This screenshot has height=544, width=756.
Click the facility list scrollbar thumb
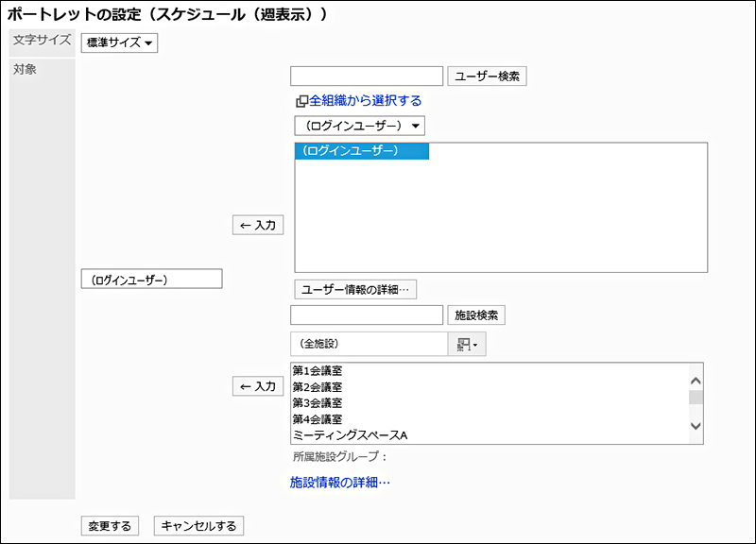(x=696, y=398)
